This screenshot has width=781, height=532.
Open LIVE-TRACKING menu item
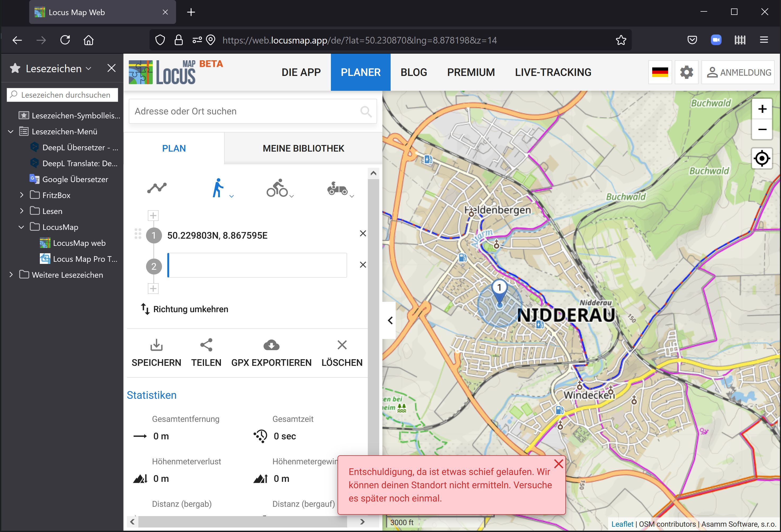coord(553,72)
